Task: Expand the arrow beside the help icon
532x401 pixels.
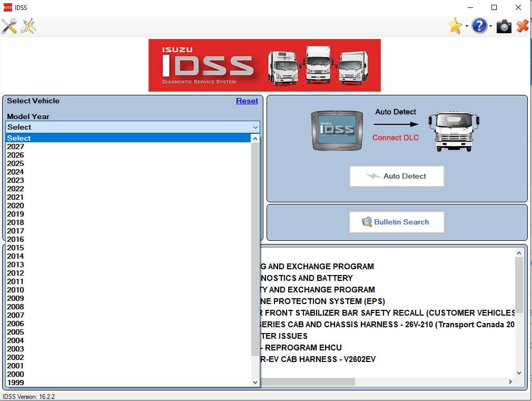Action: 490,26
